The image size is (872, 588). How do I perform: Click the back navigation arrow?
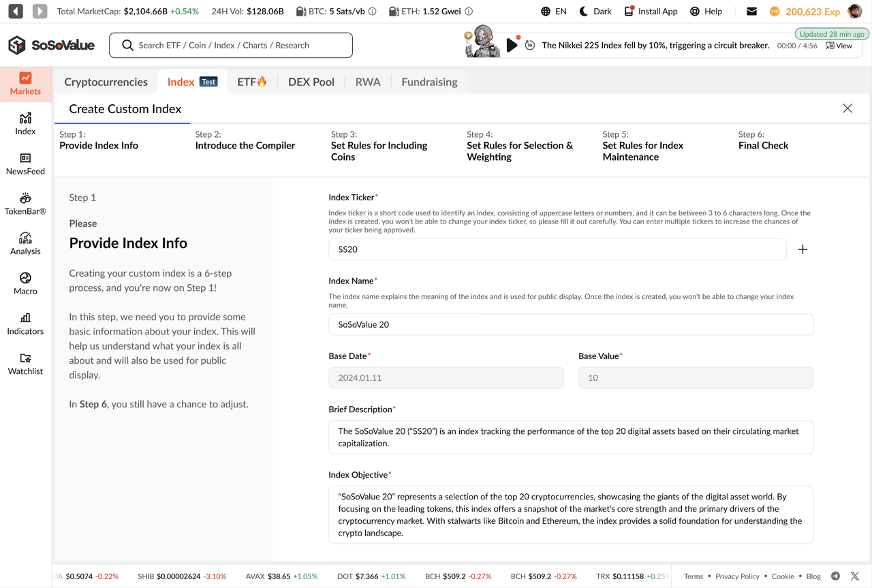(x=16, y=11)
